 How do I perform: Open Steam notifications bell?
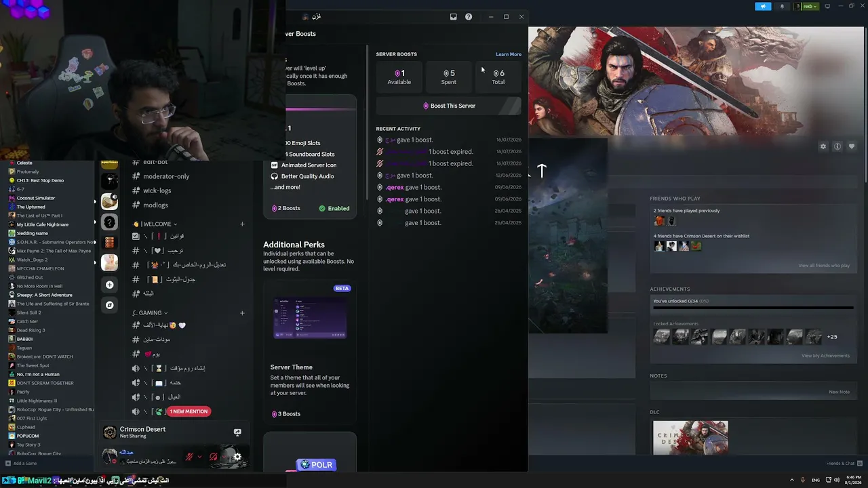pyautogui.click(x=782, y=6)
